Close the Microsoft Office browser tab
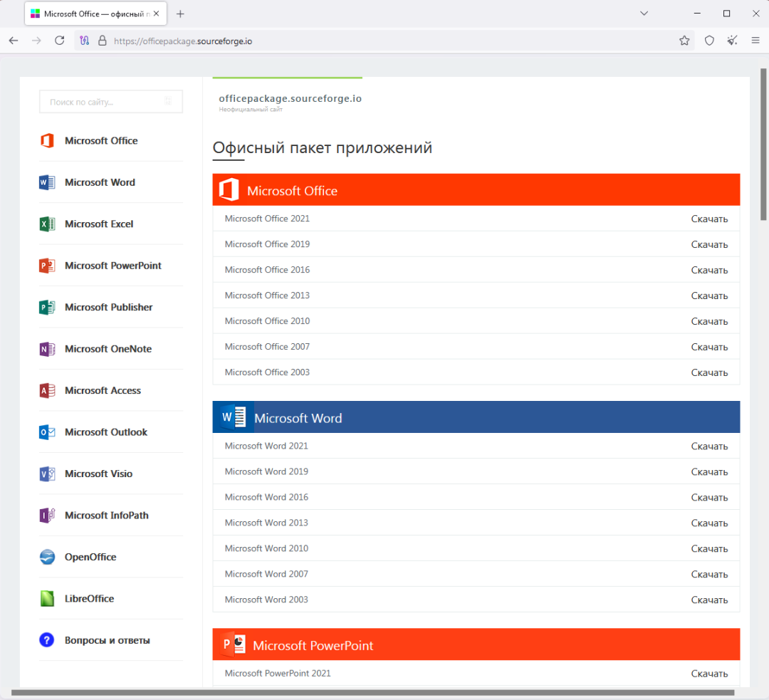769x700 pixels. (156, 14)
